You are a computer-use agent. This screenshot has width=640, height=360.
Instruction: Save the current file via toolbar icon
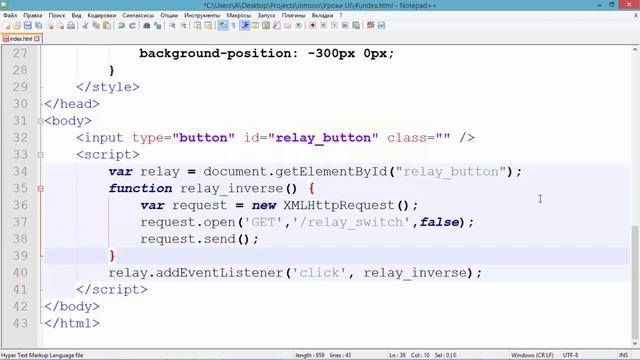(27, 25)
